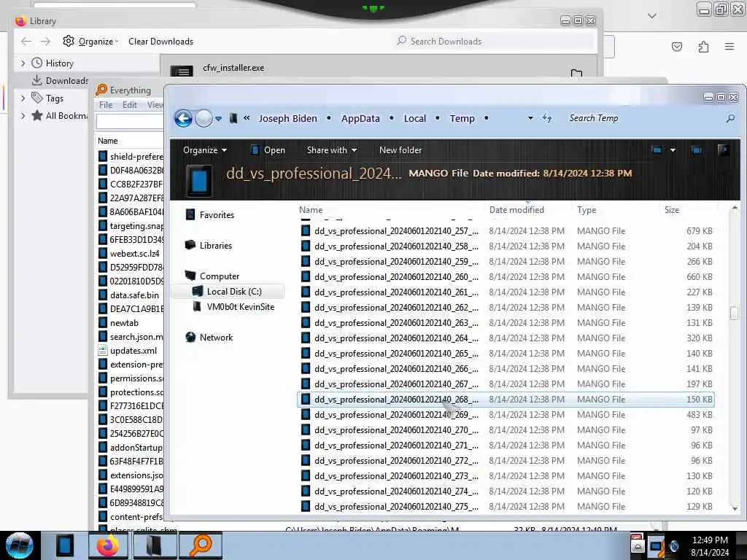This screenshot has width=747, height=560.
Task: Select file dd_vs_professional_20240601202140_269
Action: point(506,415)
